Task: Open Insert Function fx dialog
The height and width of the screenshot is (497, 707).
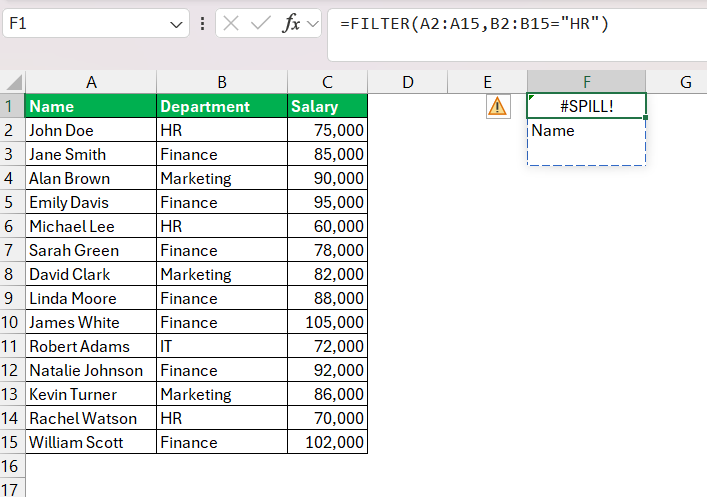Action: 291,23
